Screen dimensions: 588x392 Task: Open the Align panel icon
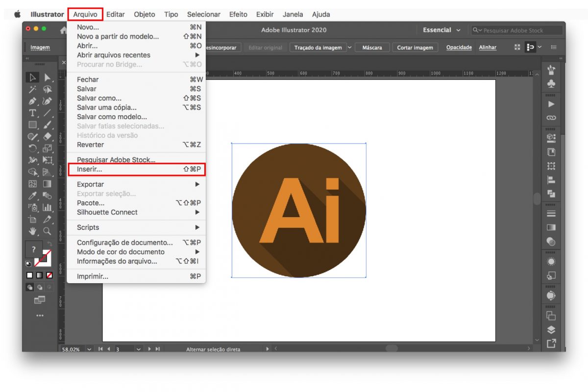[551, 180]
